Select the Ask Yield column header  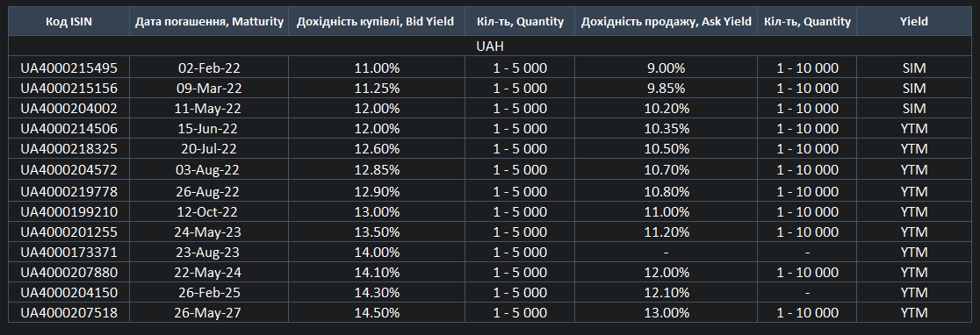coord(666,21)
